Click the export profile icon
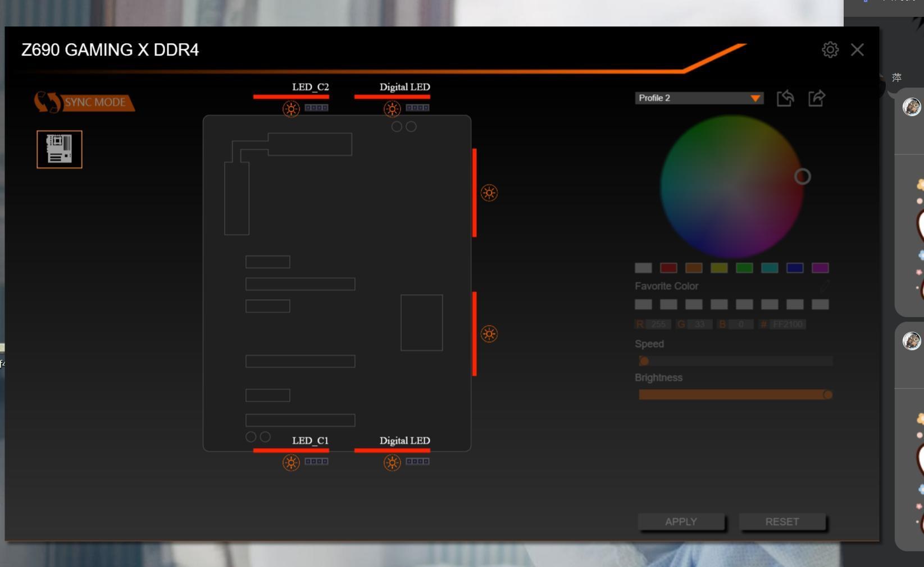Screen dimensions: 924x567 tap(817, 98)
